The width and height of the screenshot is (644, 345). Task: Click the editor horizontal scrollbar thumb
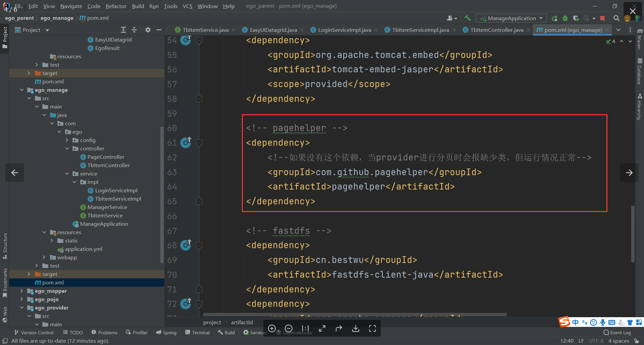(355, 315)
